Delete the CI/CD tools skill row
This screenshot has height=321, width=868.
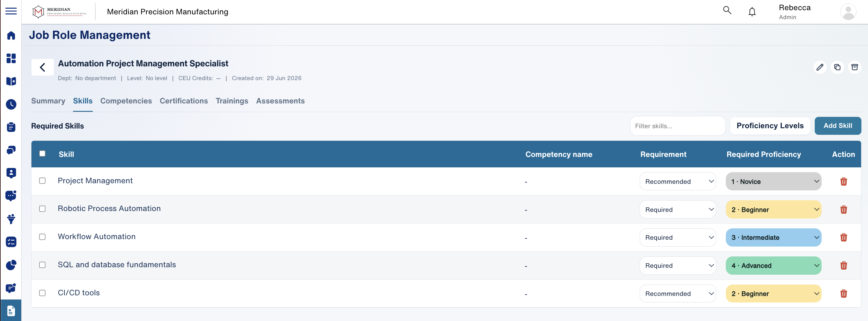click(x=843, y=294)
